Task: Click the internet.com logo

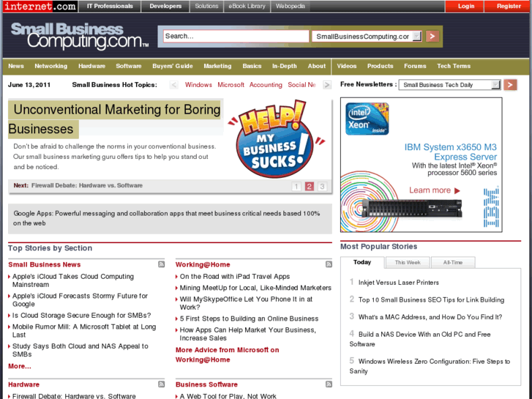Action: 40,6
